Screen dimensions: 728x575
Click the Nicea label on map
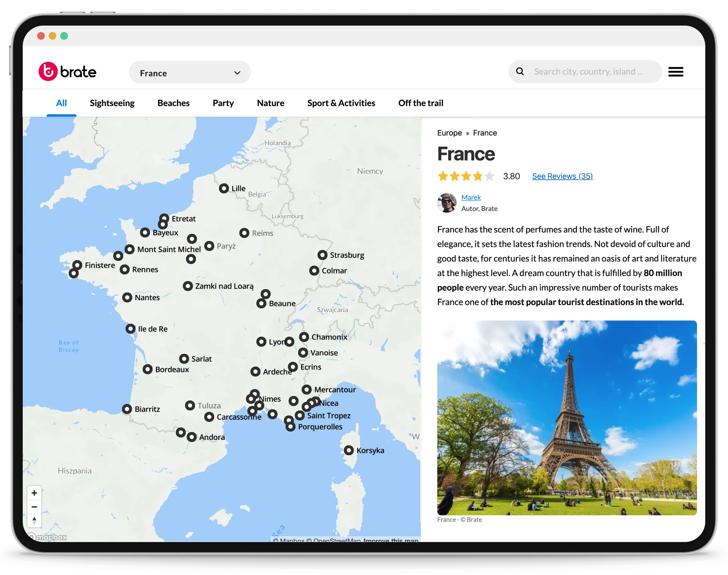point(329,403)
